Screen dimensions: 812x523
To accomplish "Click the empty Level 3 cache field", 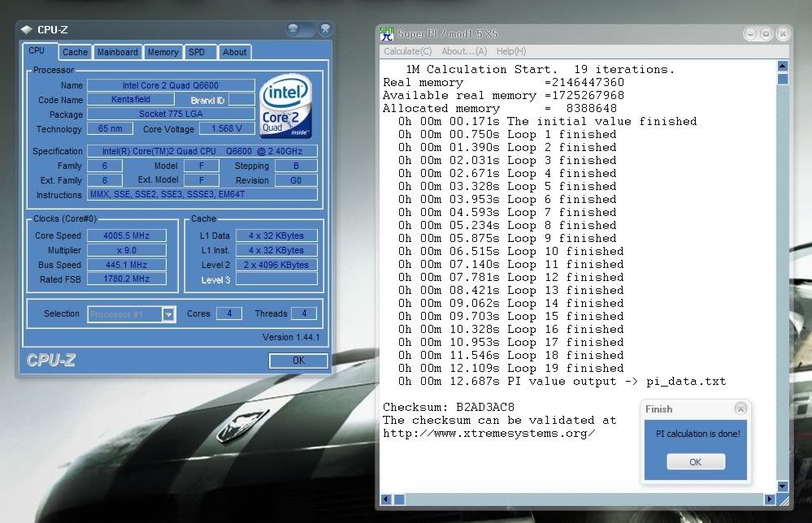I will point(276,279).
